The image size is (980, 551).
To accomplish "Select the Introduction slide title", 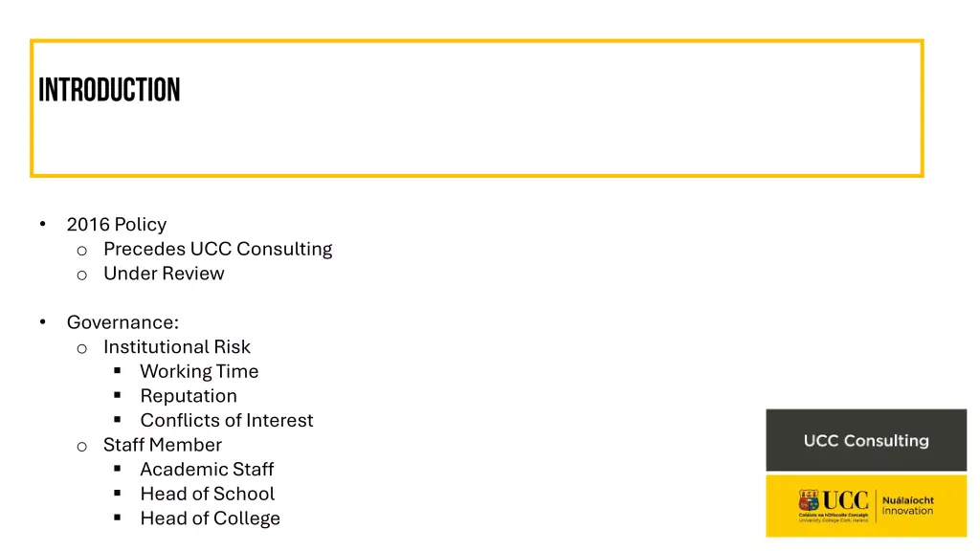I will [x=109, y=91].
